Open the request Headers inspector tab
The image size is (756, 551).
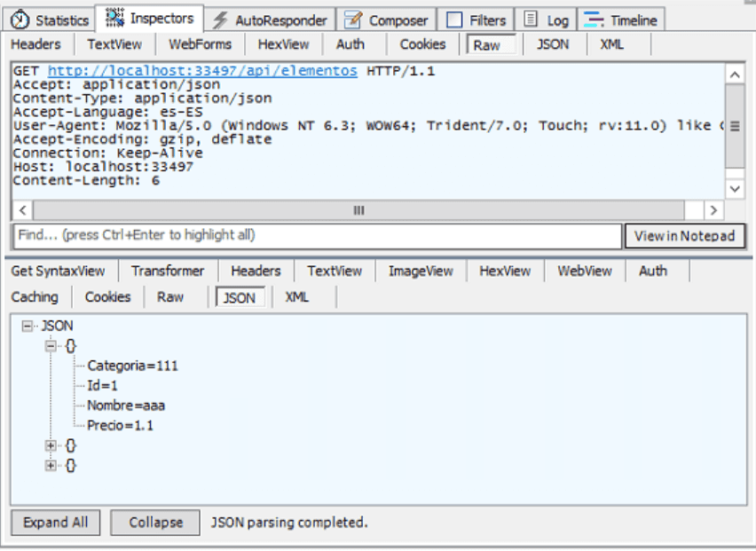click(35, 44)
